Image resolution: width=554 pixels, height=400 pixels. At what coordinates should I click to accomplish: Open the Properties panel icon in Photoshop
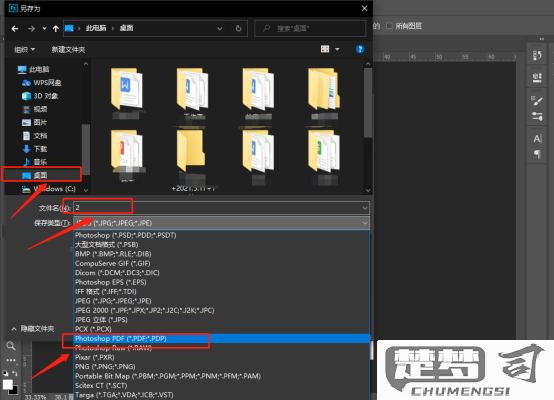pos(537,77)
